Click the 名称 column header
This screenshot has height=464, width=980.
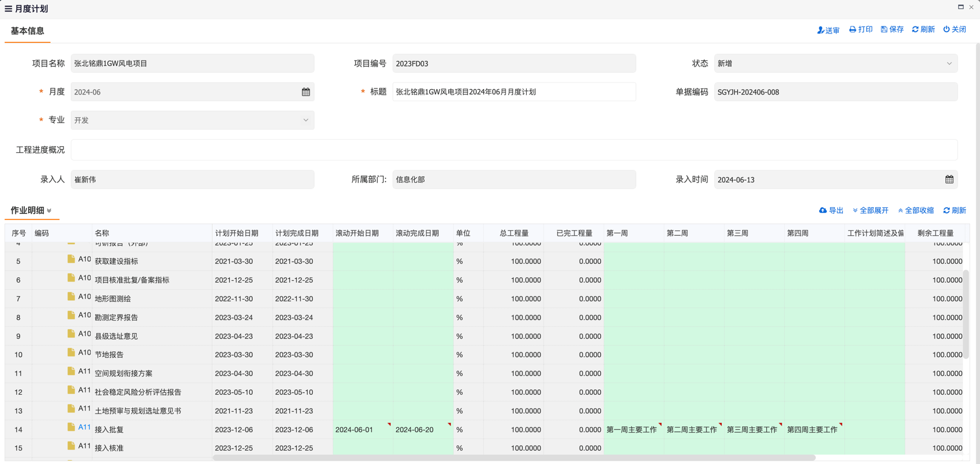click(152, 233)
